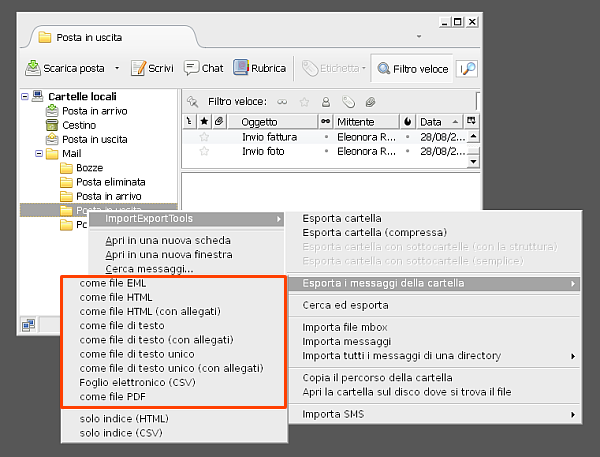
Task: Collapse the Cartelle locali tree node
Action: [25, 96]
